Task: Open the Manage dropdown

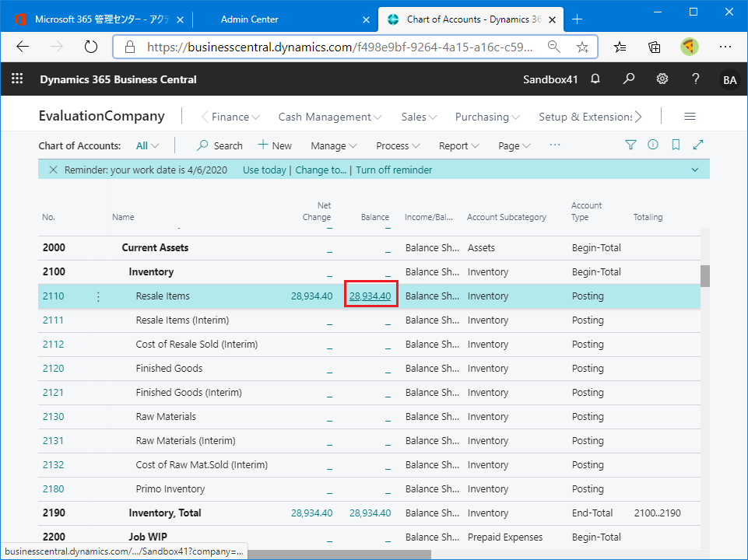Action: pyautogui.click(x=333, y=146)
